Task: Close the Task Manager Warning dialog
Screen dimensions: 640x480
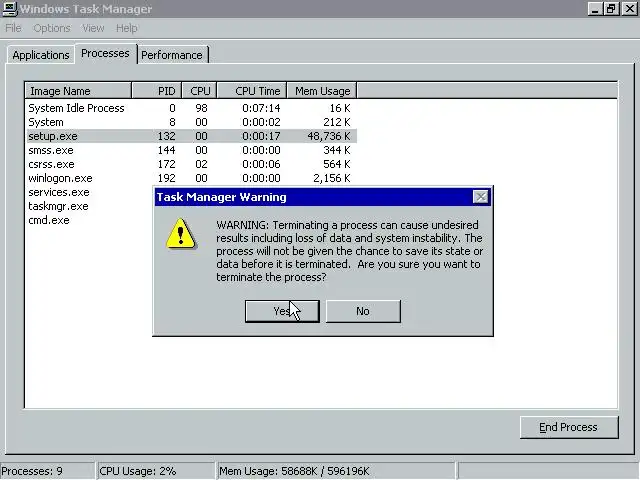Action: (x=480, y=197)
